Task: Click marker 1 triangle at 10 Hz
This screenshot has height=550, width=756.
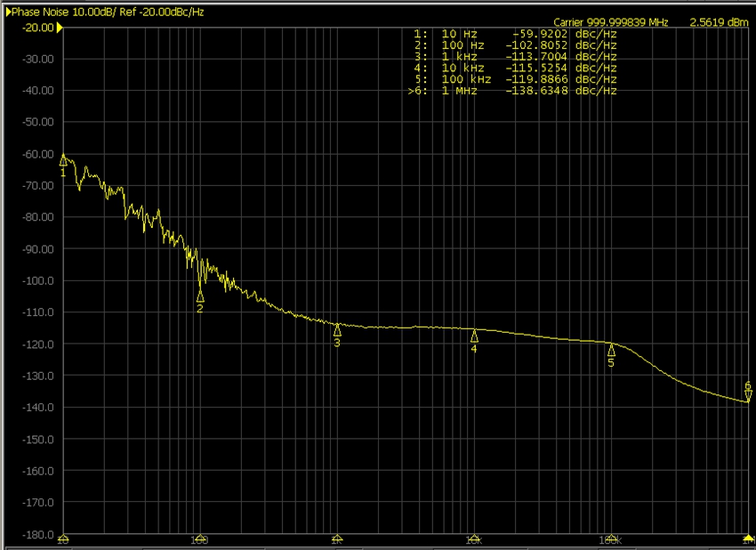Action: pos(63,160)
